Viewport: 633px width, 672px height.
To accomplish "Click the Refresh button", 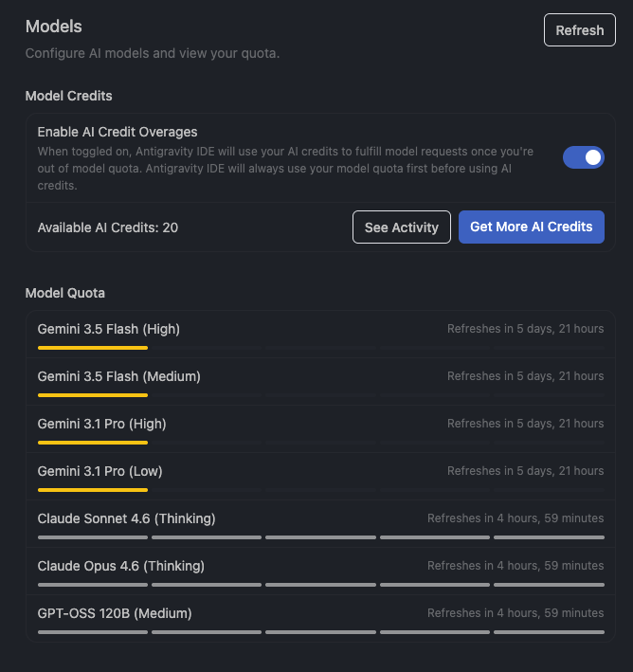I will [x=579, y=30].
